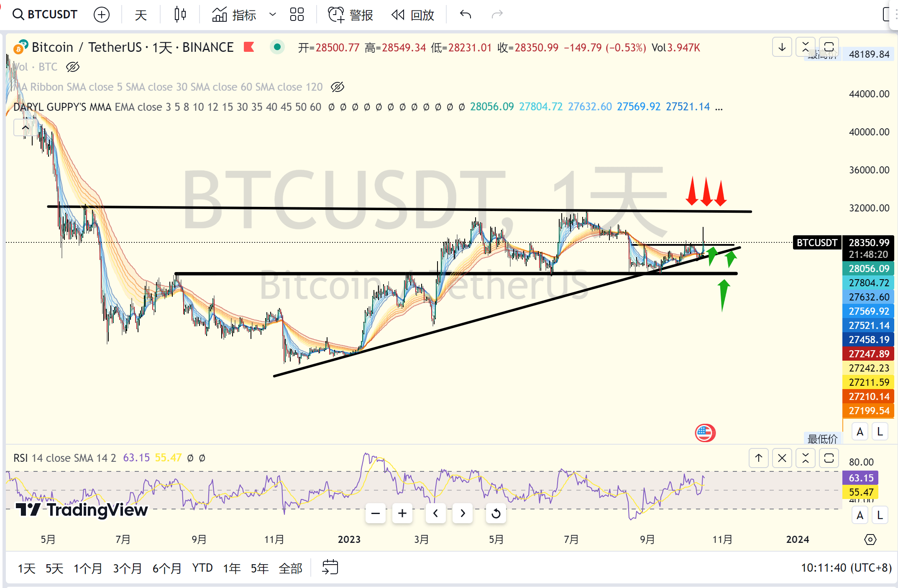The width and height of the screenshot is (898, 588).
Task: Select the 1个月 date range
Action: [88, 568]
